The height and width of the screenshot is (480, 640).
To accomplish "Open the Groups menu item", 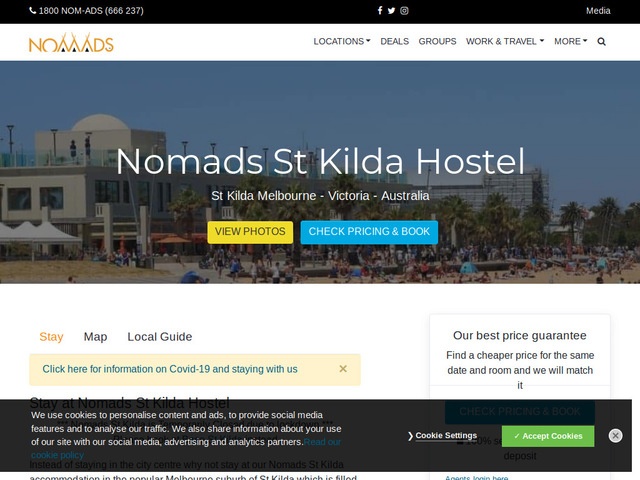I will click(437, 42).
